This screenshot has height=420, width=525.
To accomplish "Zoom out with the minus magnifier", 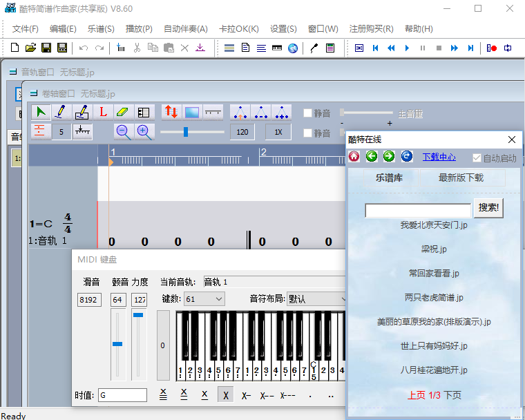I will pyautogui.click(x=123, y=132).
